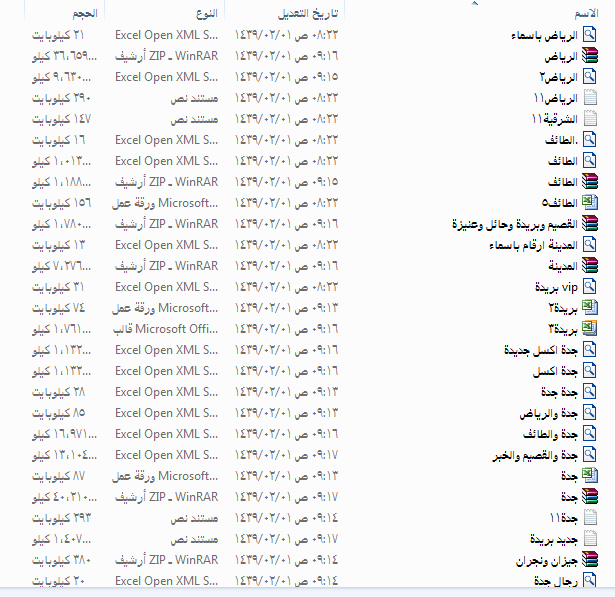The width and height of the screenshot is (615, 597).
Task: Click the الحجم column header
Action: point(85,14)
